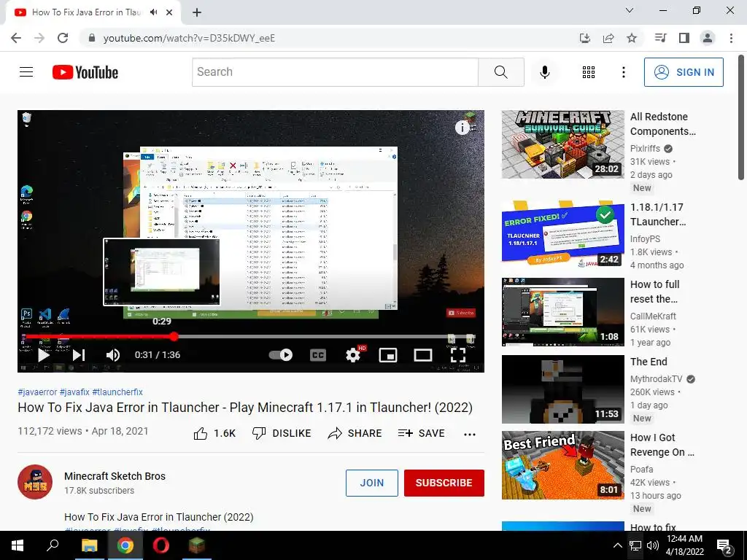
Task: Click the #javaerror hashtag
Action: point(37,392)
